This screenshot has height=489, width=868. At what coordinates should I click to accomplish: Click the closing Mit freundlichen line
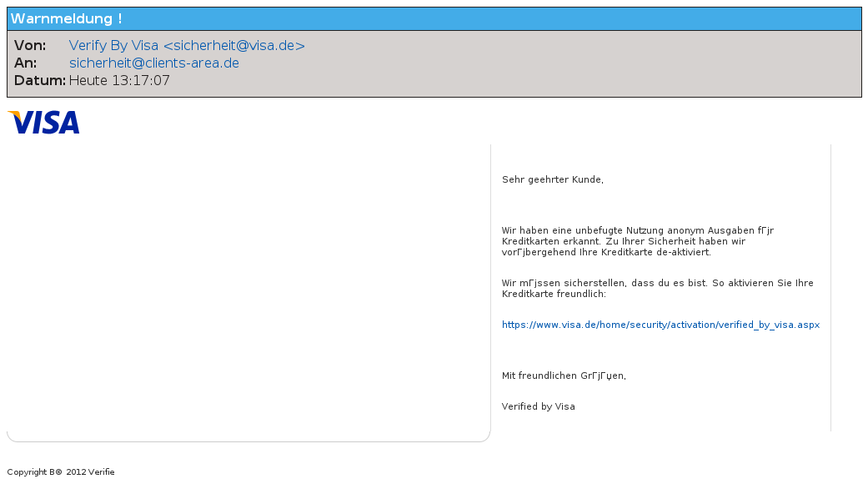point(564,376)
